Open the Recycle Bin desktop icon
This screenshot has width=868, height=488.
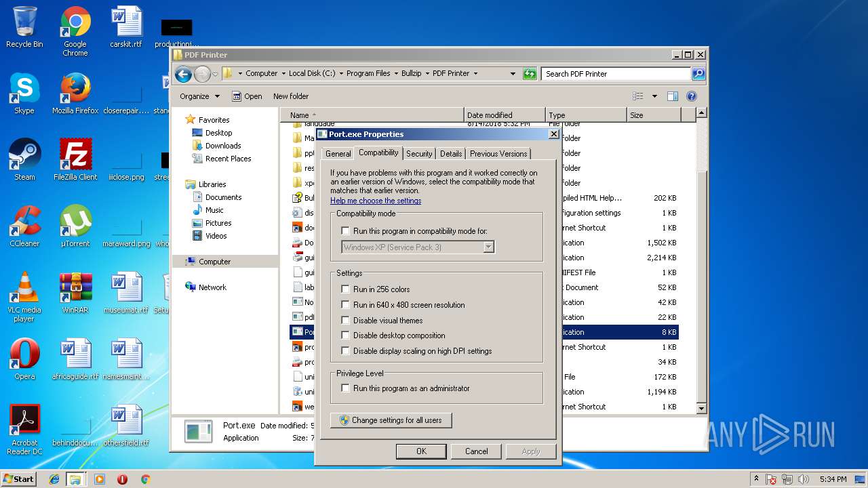pos(24,27)
